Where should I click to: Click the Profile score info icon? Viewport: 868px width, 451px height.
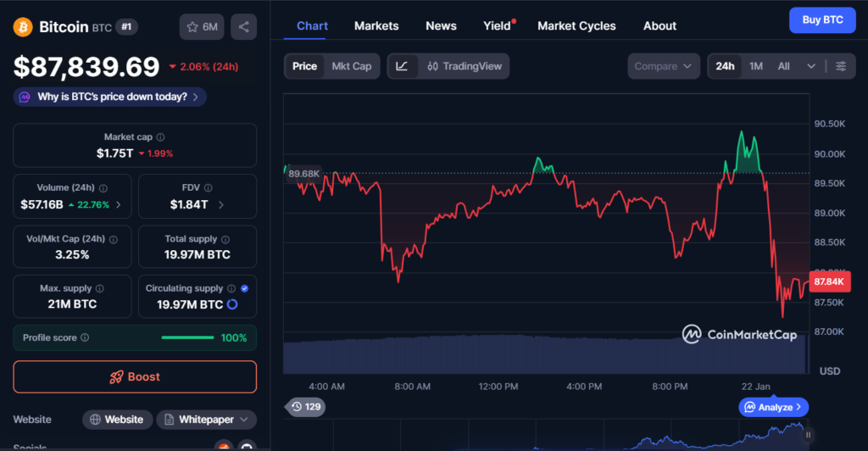click(x=84, y=338)
